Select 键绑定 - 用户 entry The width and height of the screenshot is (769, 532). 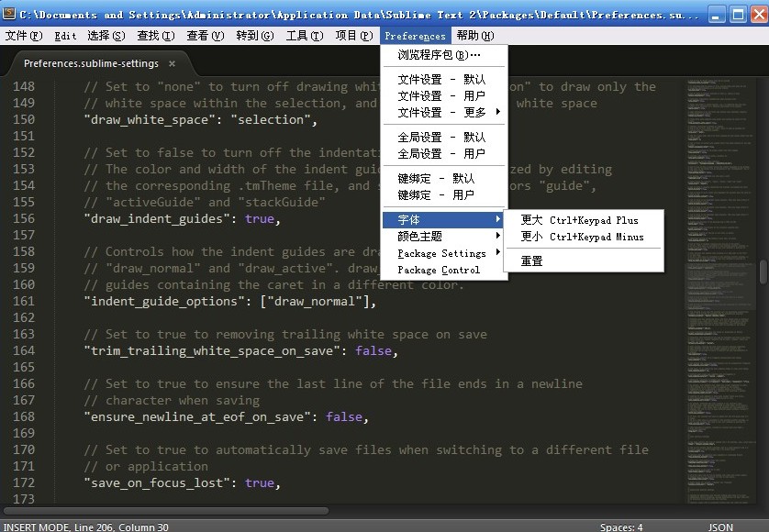(x=444, y=195)
